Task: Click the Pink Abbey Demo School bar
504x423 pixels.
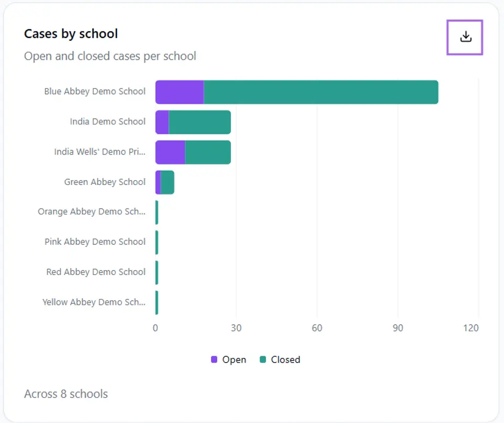Action: coord(157,243)
